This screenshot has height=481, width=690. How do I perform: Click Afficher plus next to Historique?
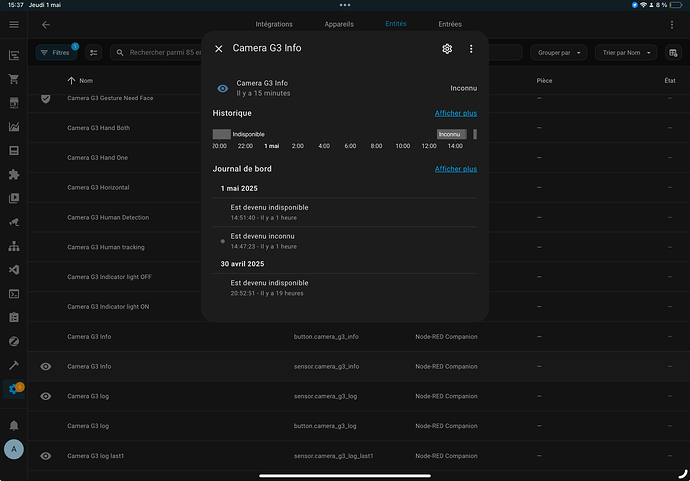click(455, 113)
